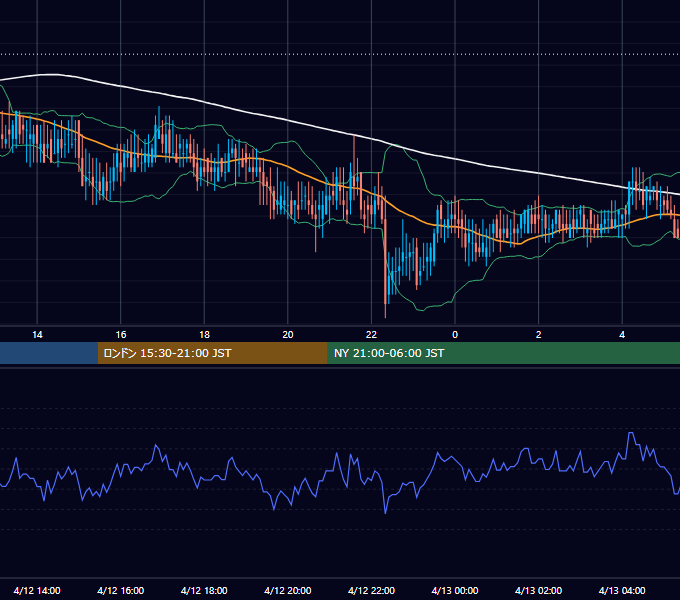Click the 14 hour label on price chart axis
Viewport: 680px width, 600px height.
(37, 335)
